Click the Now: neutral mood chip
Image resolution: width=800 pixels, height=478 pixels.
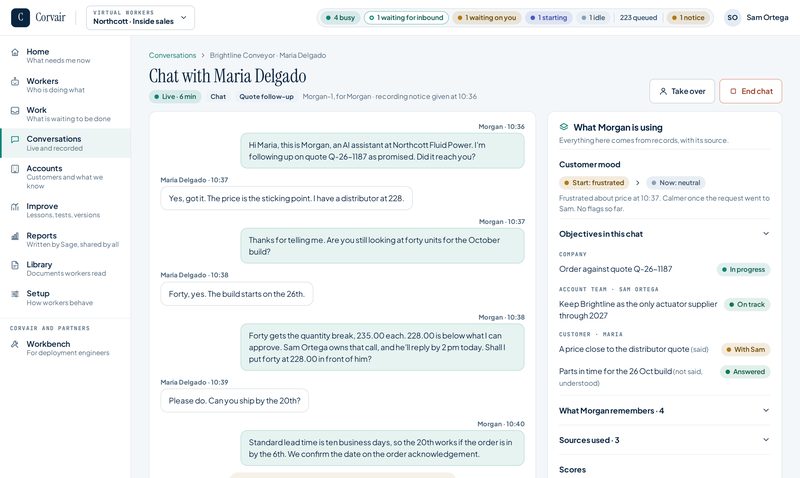click(676, 183)
